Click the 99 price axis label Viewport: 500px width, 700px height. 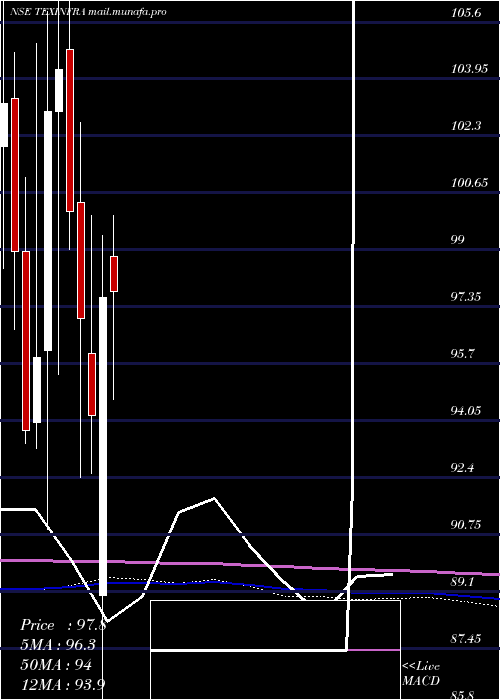(458, 239)
